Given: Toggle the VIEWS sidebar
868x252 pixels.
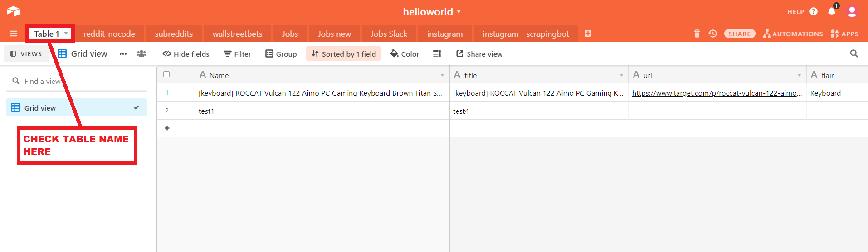Looking at the screenshot, I should [x=26, y=54].
